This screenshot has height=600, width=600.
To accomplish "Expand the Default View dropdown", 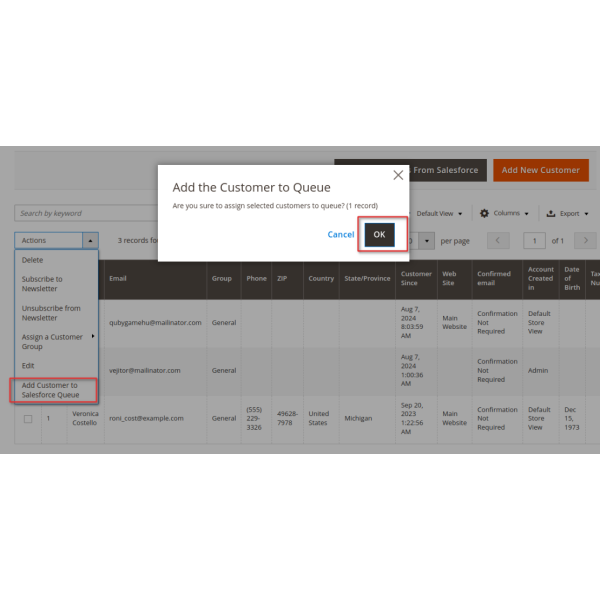I will (440, 213).
